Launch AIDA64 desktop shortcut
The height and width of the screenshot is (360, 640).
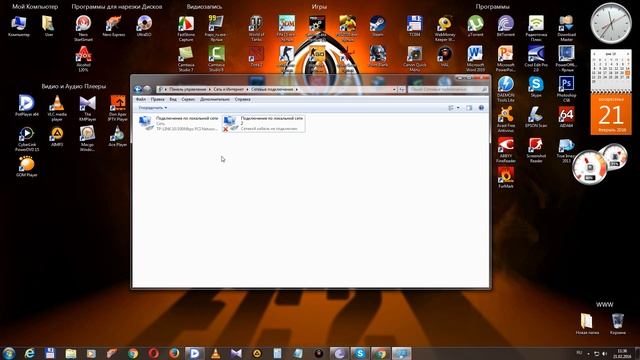click(567, 117)
